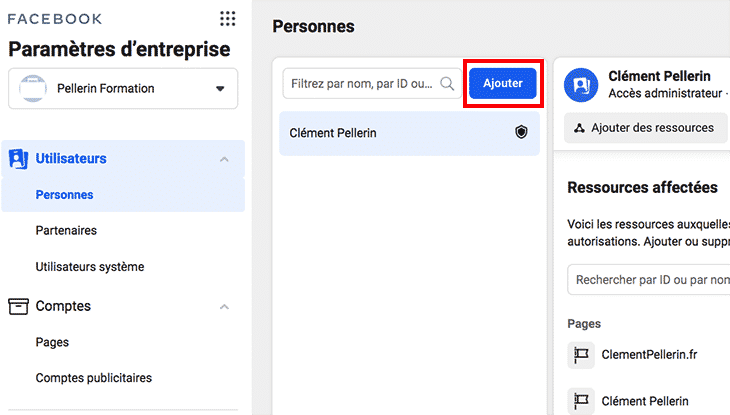Click the flag icon beside Clément Pellerin page

[581, 401]
